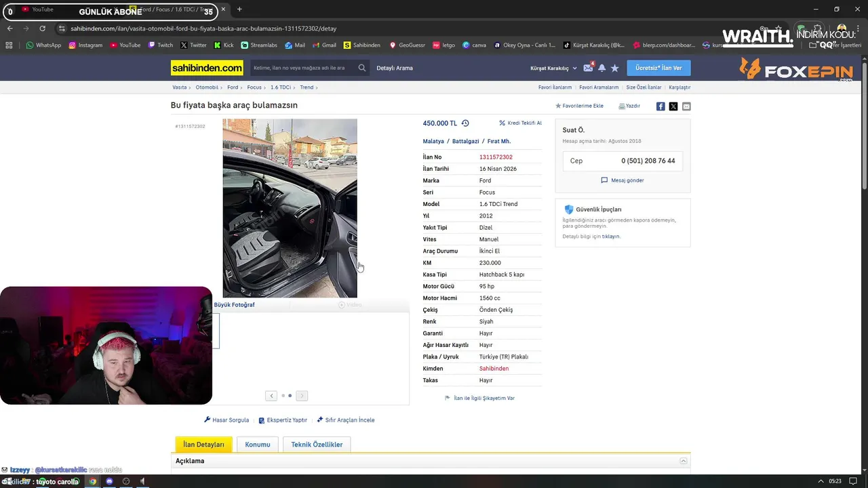
Task: Open the Twitter bookmark
Action: [x=193, y=45]
